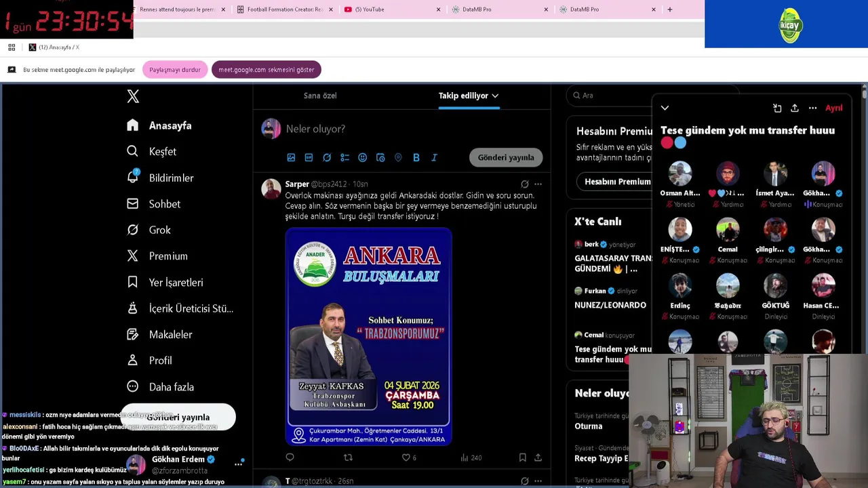Viewport: 868px width, 488px height.
Task: Switch to Football Formation Creator tab
Action: [x=284, y=9]
